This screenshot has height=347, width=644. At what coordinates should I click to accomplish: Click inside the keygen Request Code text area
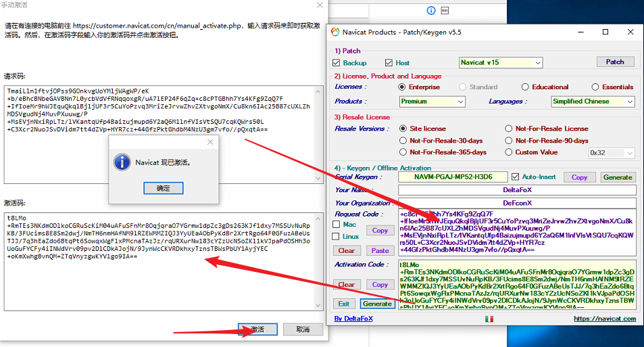[517, 232]
